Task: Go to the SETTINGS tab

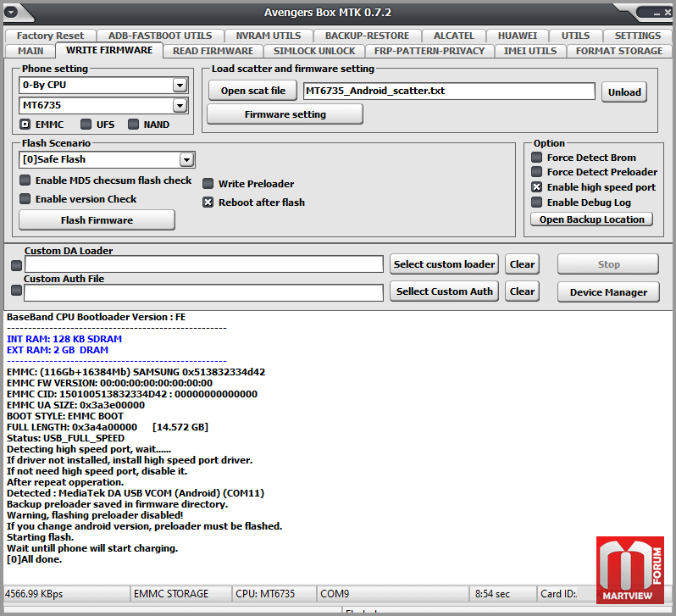Action: 638,36
